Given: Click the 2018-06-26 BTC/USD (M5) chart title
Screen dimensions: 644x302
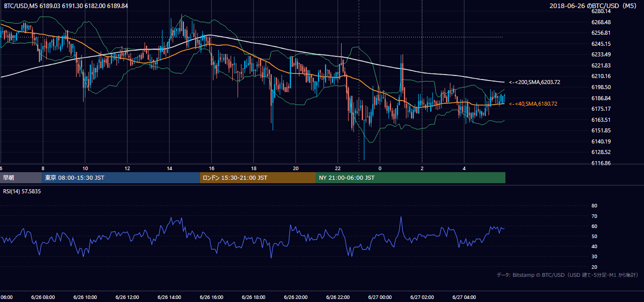Looking at the screenshot, I should (594, 6).
